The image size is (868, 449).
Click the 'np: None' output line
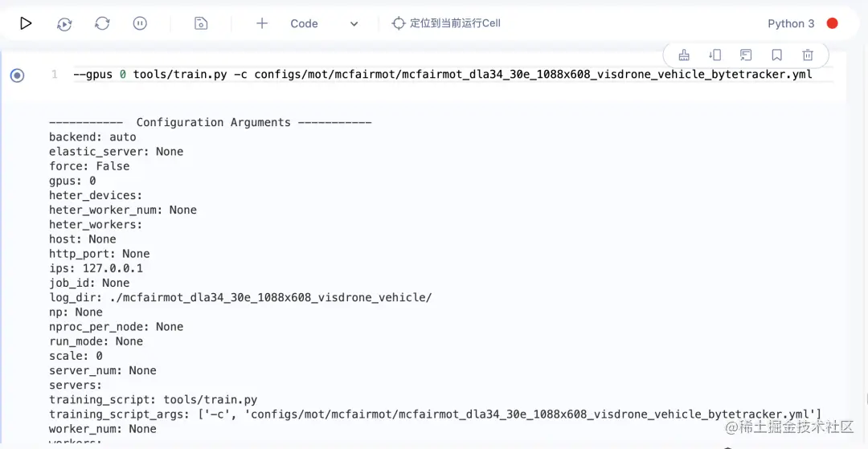coord(76,312)
